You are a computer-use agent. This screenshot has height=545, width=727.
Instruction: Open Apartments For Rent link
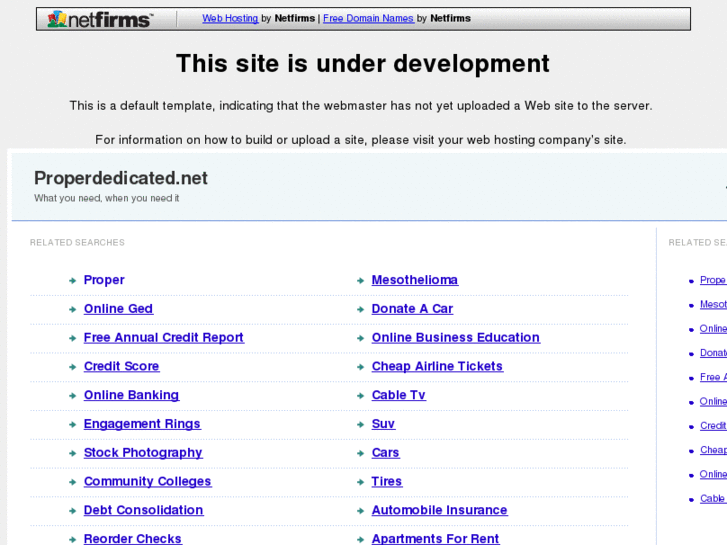(435, 539)
